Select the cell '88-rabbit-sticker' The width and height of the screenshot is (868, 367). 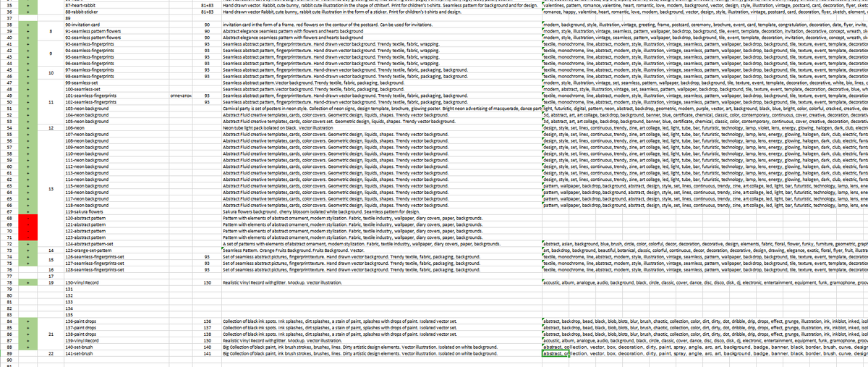coord(116,12)
